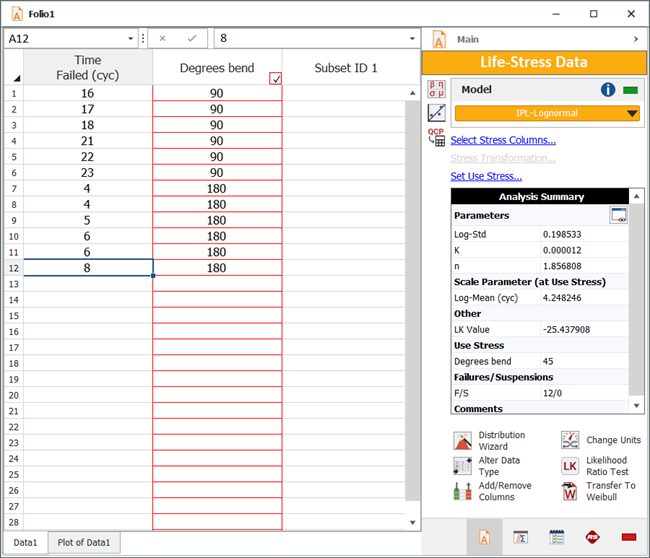This screenshot has width=650, height=558.
Task: Open Add/Remove Columns tool
Action: click(463, 491)
